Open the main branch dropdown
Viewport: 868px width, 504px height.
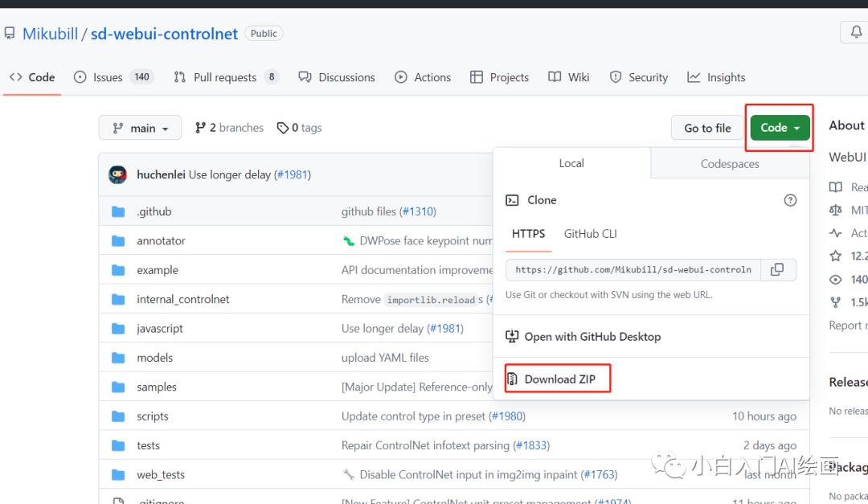140,128
